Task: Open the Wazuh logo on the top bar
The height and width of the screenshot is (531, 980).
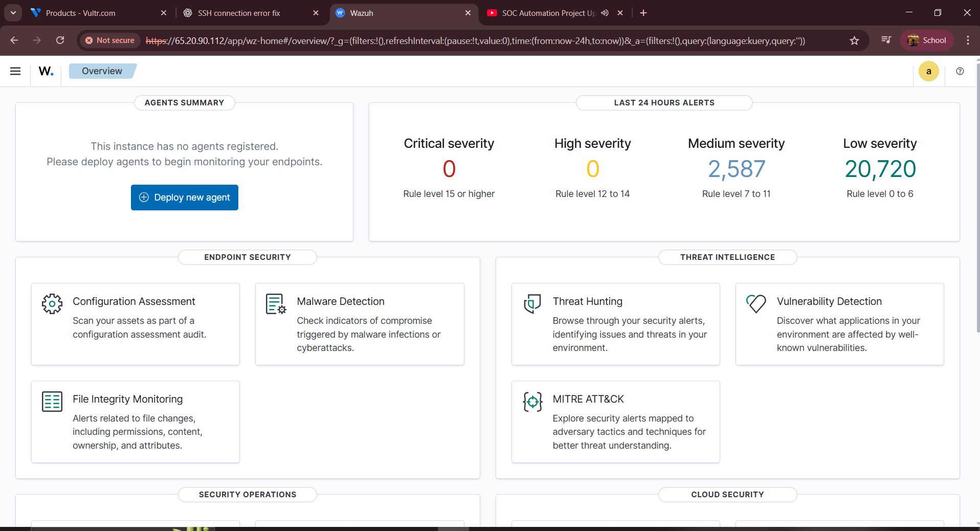Action: (45, 71)
